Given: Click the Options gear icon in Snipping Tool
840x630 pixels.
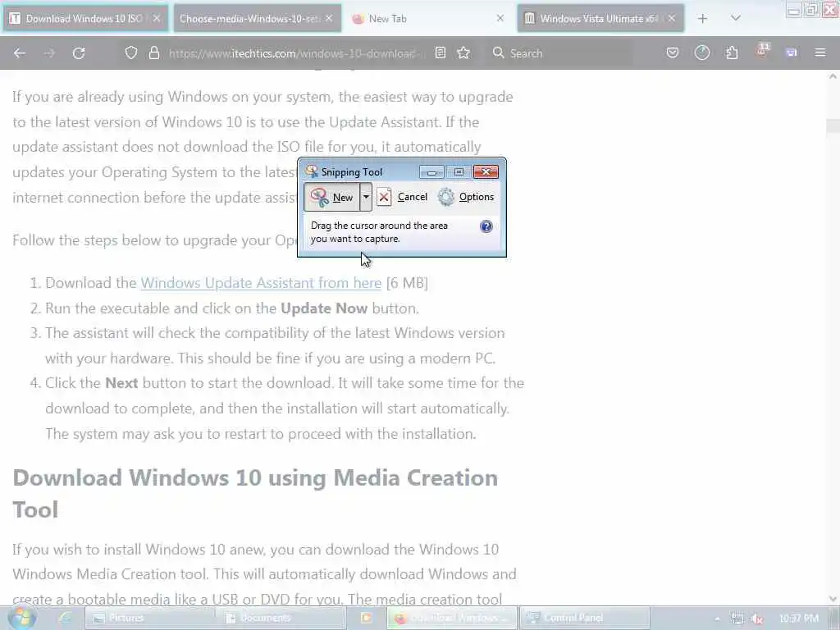Looking at the screenshot, I should pos(445,197).
